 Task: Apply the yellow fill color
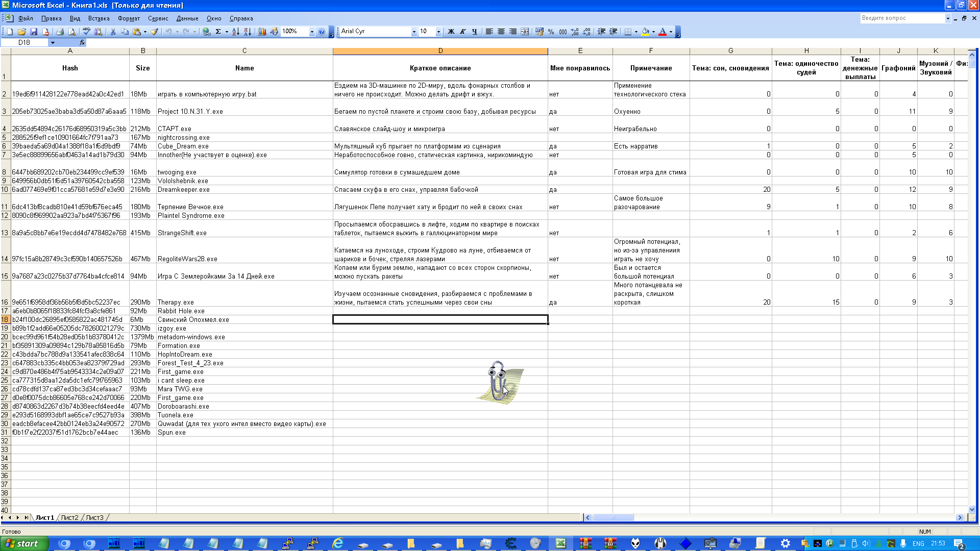[x=645, y=32]
